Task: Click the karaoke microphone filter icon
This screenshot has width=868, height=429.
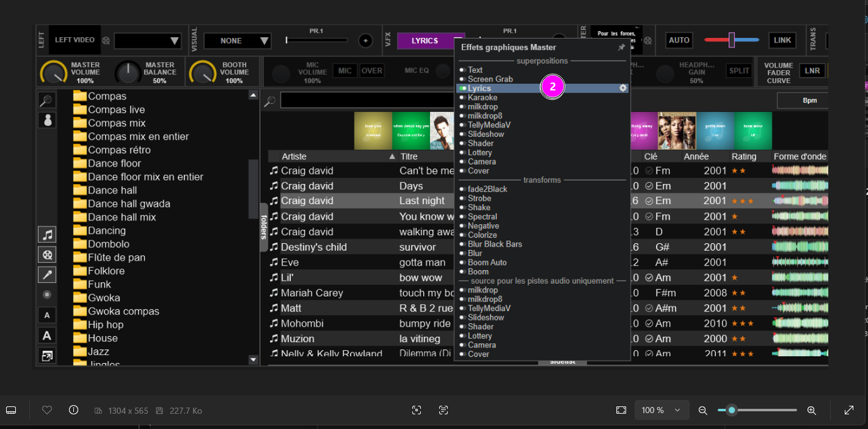Action: pyautogui.click(x=47, y=275)
